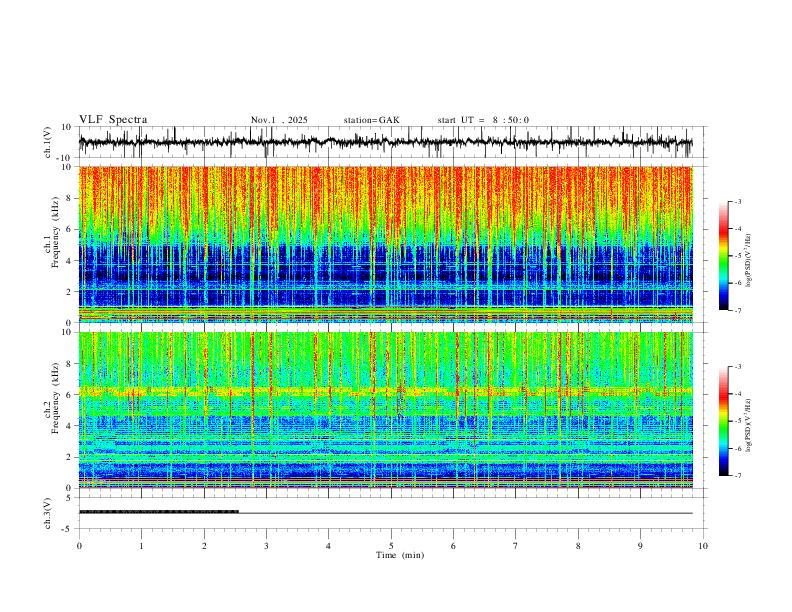
Task: Click the "Time (min)" axis label
Action: pos(400,555)
